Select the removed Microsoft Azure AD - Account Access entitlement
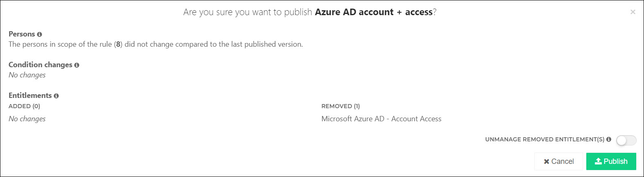 tap(381, 119)
